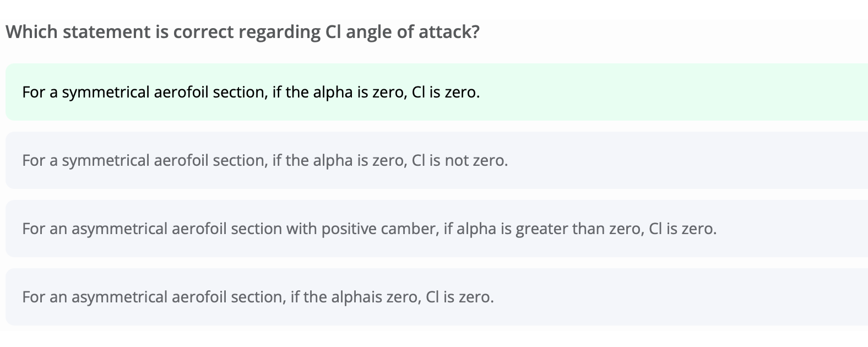The width and height of the screenshot is (868, 347).
Task: Choose the last answer option about asymmetrical aerofoil
Action: click(x=437, y=297)
